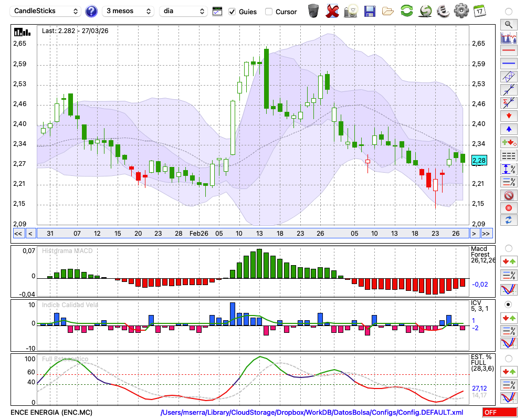Expand the 3 mesos period dropdown
This screenshot has height=420, width=525.
tap(128, 11)
